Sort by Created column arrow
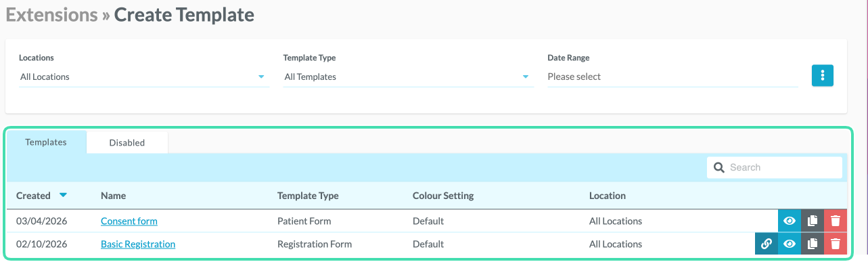Image resolution: width=868 pixels, height=262 pixels. (63, 196)
